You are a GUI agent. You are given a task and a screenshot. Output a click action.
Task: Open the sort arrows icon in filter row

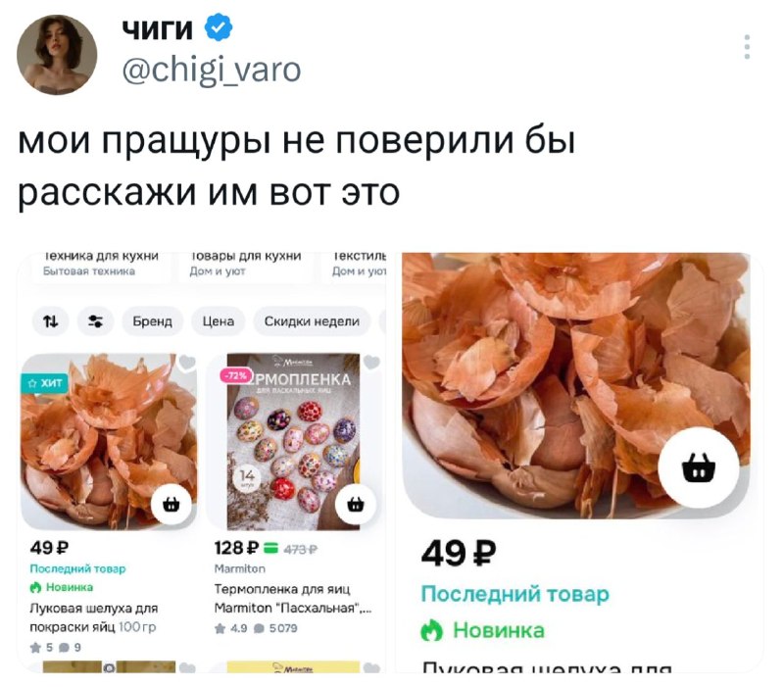51,321
